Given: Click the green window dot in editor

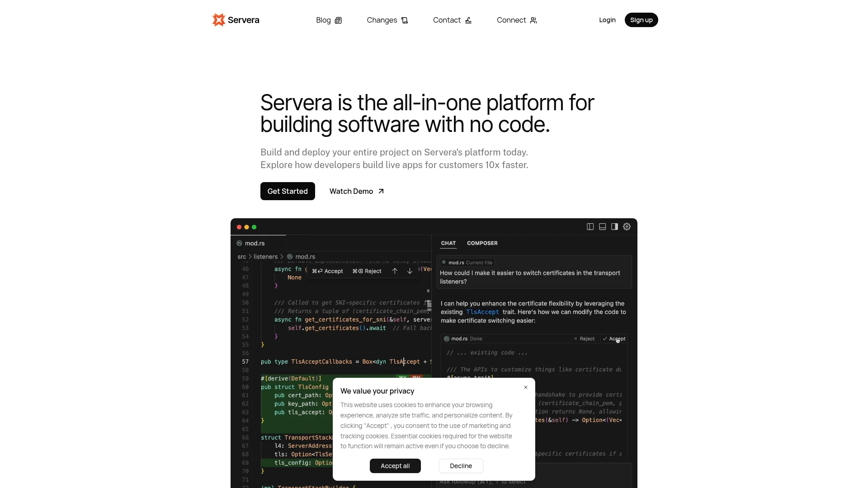Looking at the screenshot, I should tap(254, 227).
